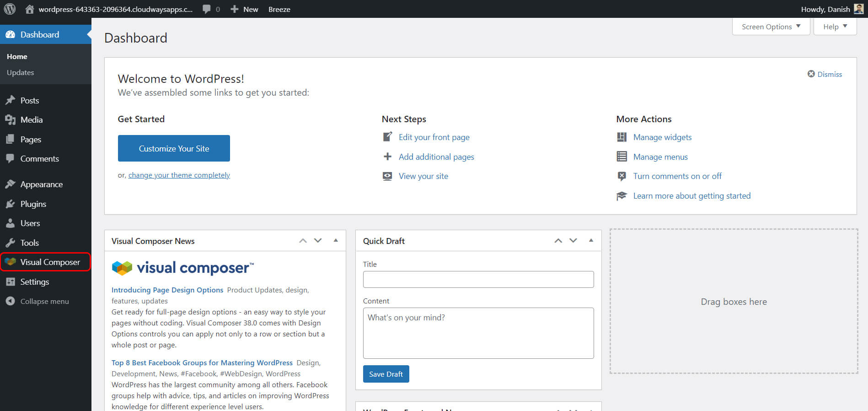Move Quick Draft box up

coord(558,240)
